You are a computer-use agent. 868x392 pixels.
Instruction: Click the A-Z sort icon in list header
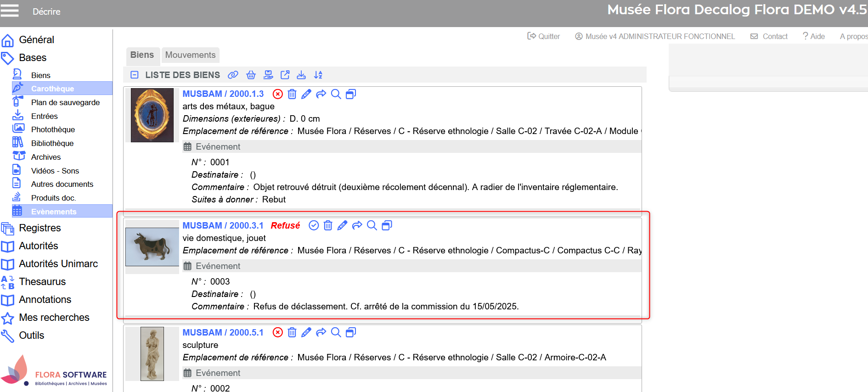tap(318, 75)
